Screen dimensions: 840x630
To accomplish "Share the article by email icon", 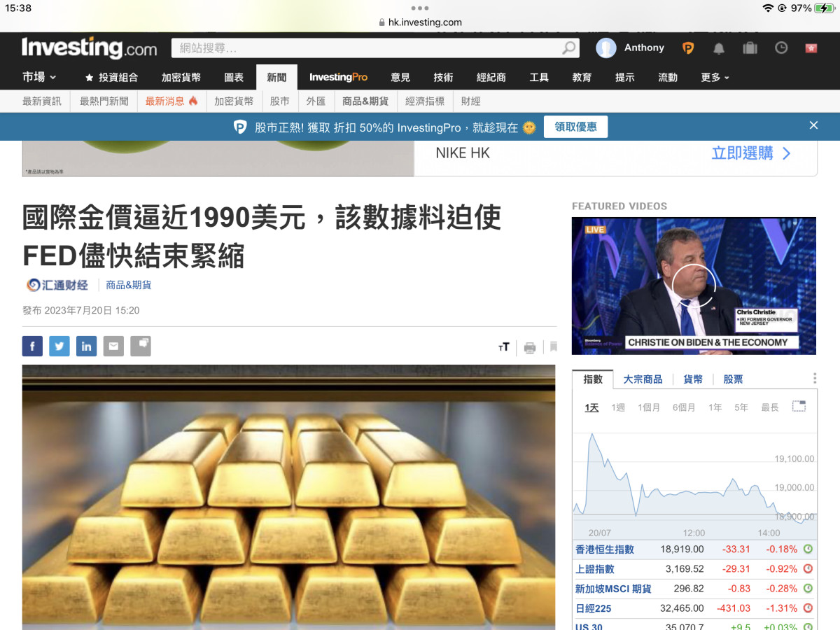I will (x=113, y=346).
